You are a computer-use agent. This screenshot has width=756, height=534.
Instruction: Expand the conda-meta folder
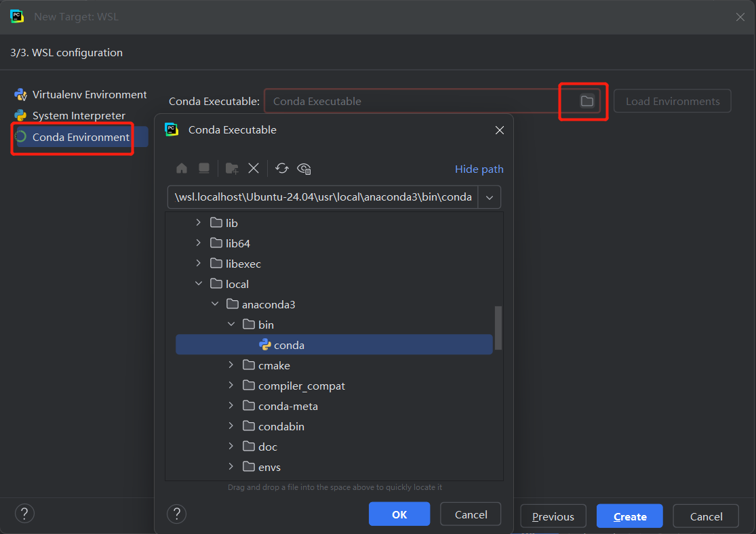[x=231, y=405]
